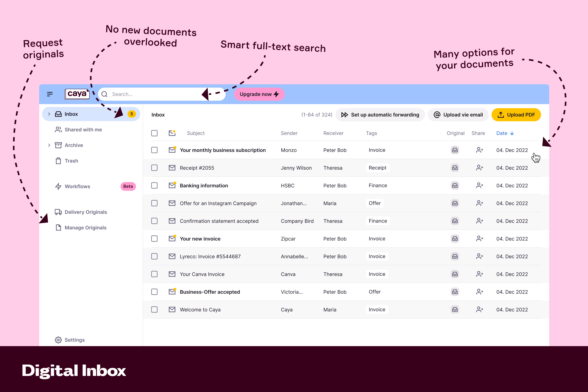Click Set up automatic forwarding button
The image size is (588, 392).
[380, 115]
